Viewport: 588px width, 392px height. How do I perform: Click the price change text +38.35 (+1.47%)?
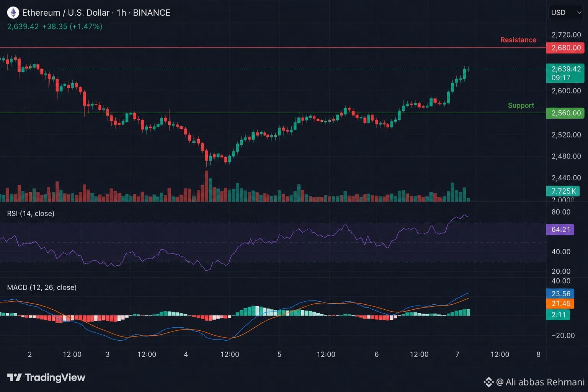click(x=72, y=26)
